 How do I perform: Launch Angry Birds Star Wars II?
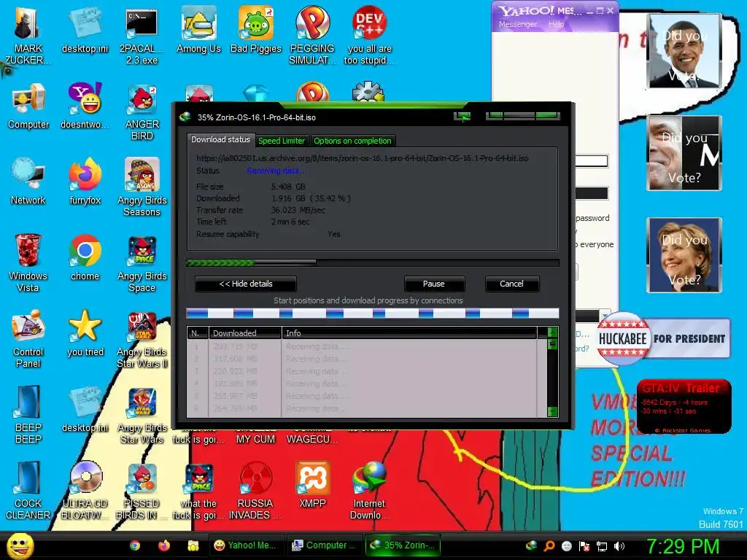coord(142,338)
